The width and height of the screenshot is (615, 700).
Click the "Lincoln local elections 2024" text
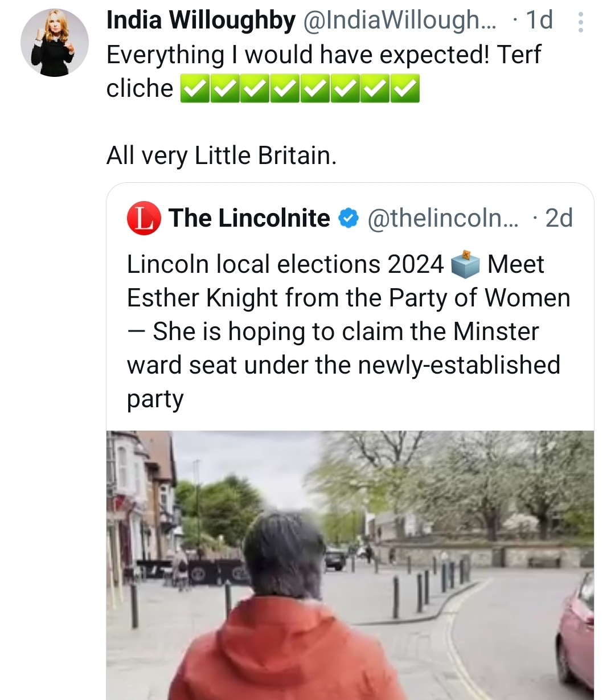tap(285, 265)
